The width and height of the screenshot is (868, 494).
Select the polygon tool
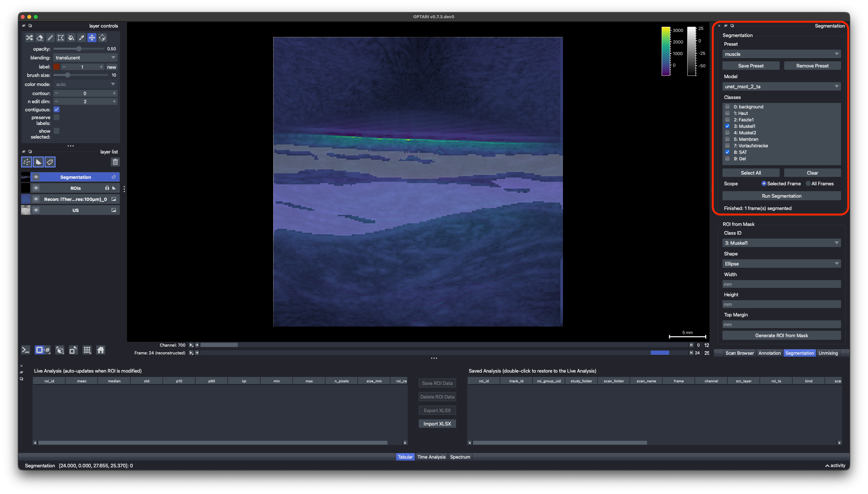60,38
